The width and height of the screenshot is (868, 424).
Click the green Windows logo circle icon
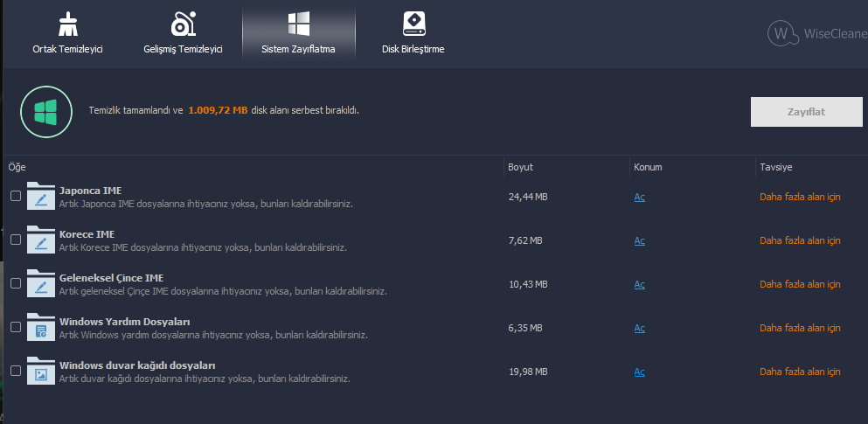[46, 112]
